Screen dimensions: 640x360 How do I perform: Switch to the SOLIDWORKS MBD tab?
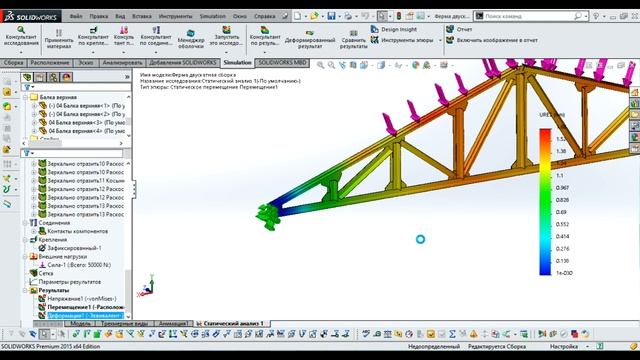(282, 63)
